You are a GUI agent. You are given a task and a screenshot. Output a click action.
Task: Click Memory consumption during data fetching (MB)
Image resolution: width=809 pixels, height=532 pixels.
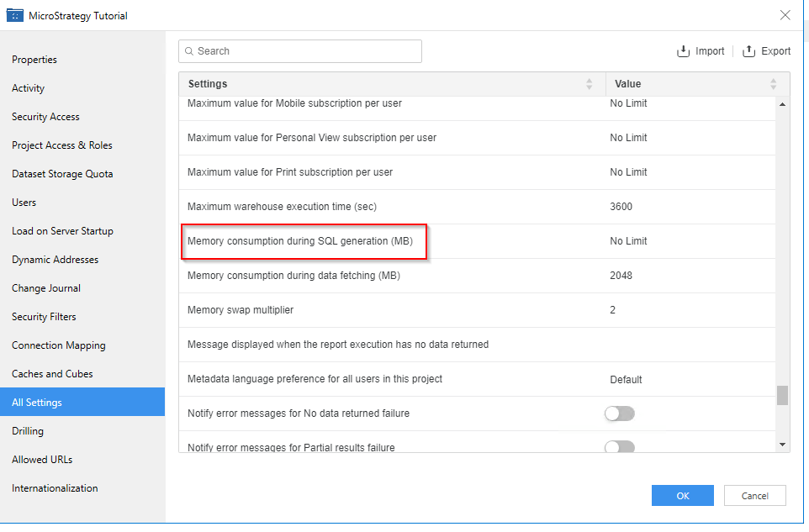pos(294,276)
